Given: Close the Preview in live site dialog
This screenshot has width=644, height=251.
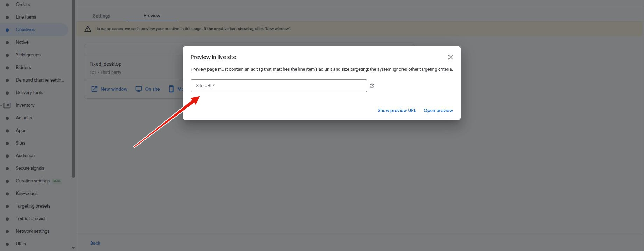Looking at the screenshot, I should tap(450, 57).
